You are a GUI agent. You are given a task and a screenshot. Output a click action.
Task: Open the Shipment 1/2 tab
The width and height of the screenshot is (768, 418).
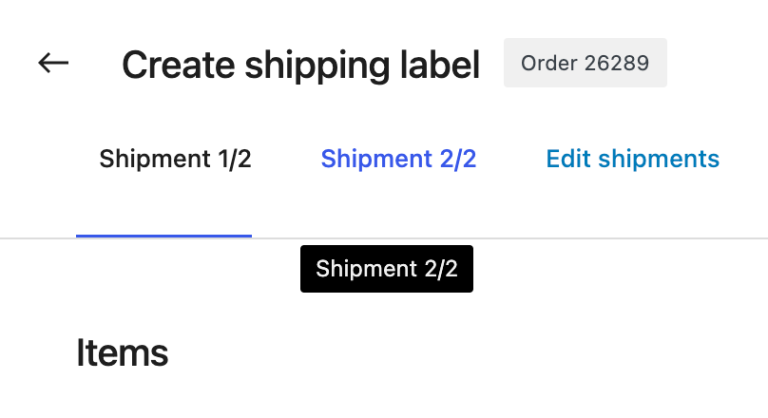[x=175, y=159]
